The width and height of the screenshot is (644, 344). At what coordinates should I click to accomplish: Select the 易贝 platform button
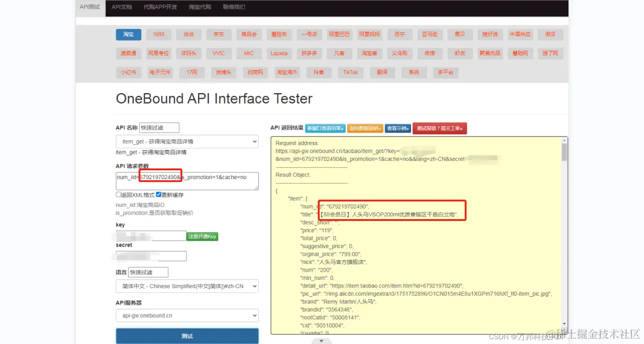pyautogui.click(x=459, y=34)
